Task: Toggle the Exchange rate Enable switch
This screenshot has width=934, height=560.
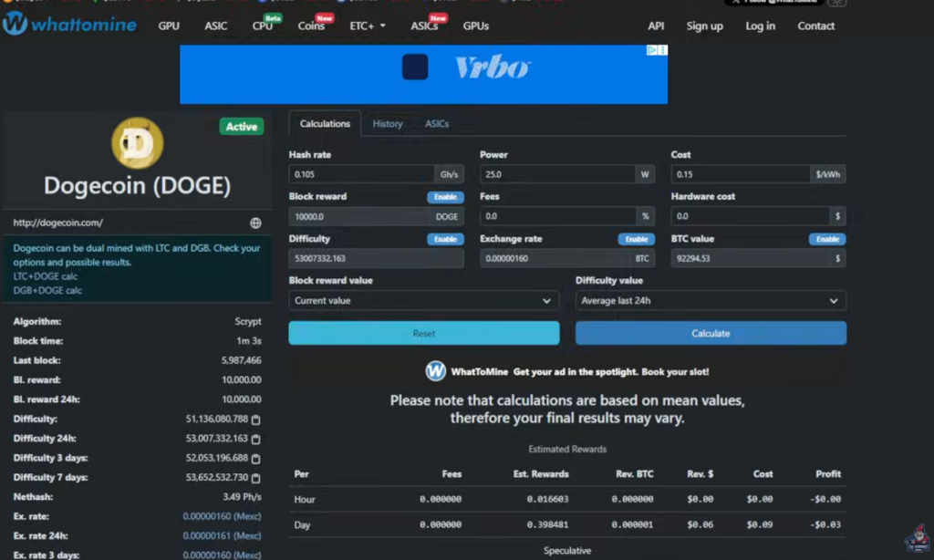Action: tap(636, 239)
